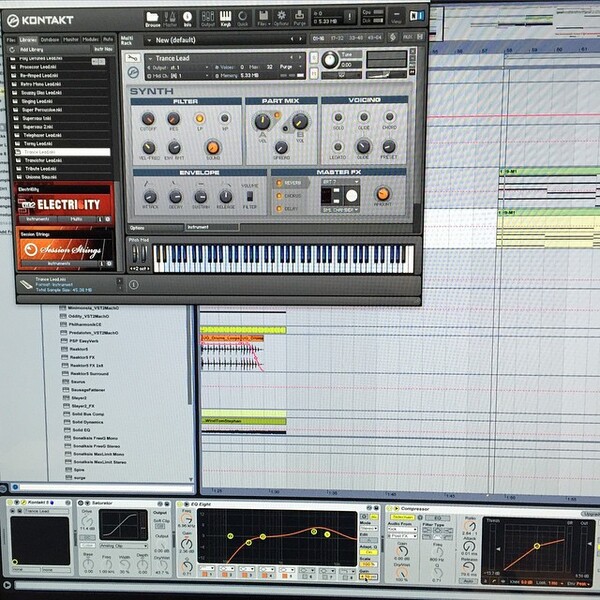Select Supersaw 2.nki in the library list
The height and width of the screenshot is (600, 600).
pos(38,127)
